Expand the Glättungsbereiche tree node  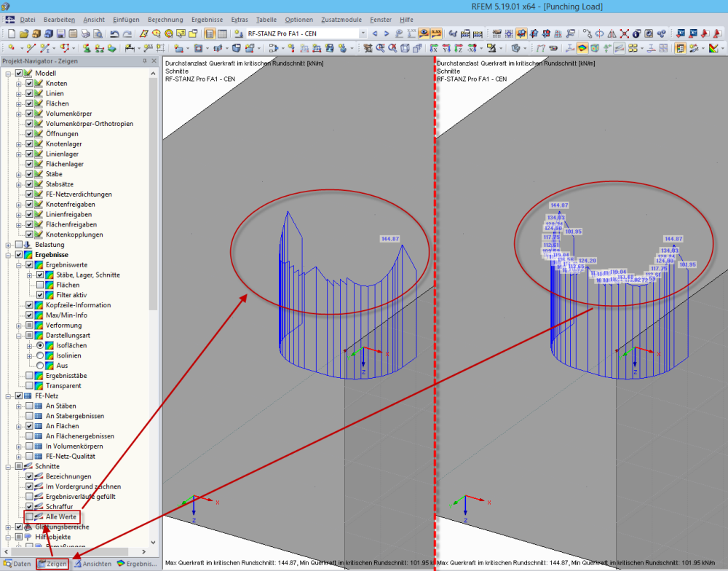click(8, 527)
